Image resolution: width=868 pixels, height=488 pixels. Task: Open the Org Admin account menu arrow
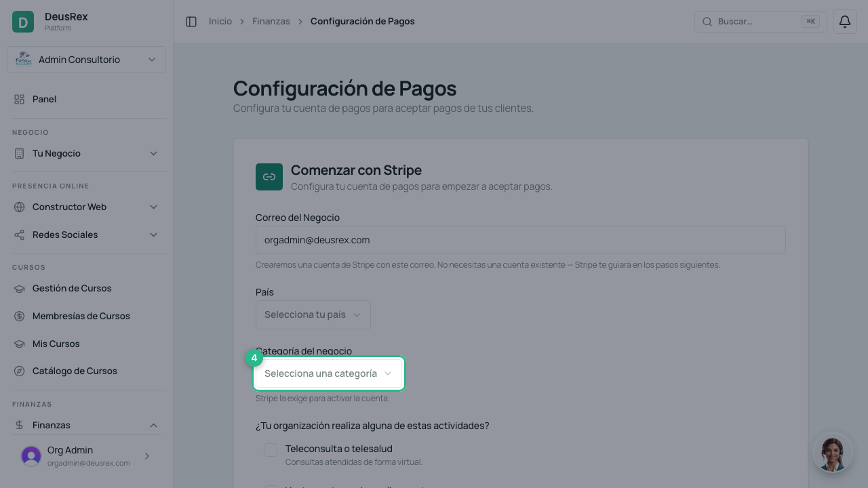(x=147, y=456)
